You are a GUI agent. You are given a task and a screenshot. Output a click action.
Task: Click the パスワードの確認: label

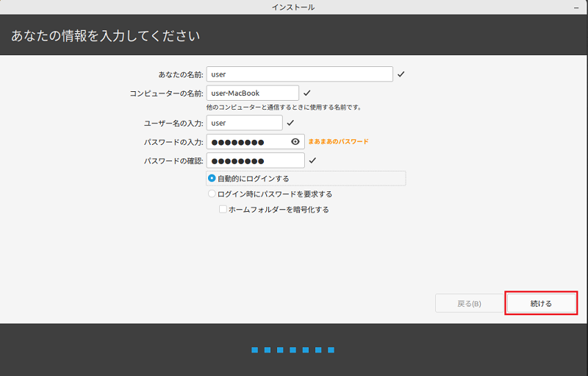tap(173, 161)
